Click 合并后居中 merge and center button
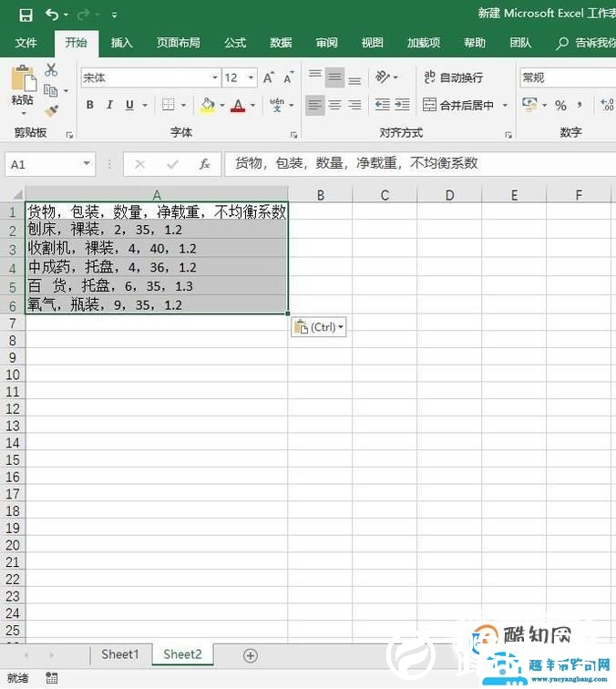 tap(458, 105)
